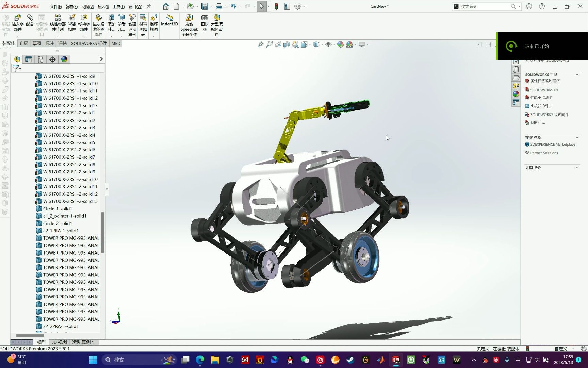Click the Home icon in top toolbar
Viewport: 588px width, 368px height.
click(x=166, y=6)
